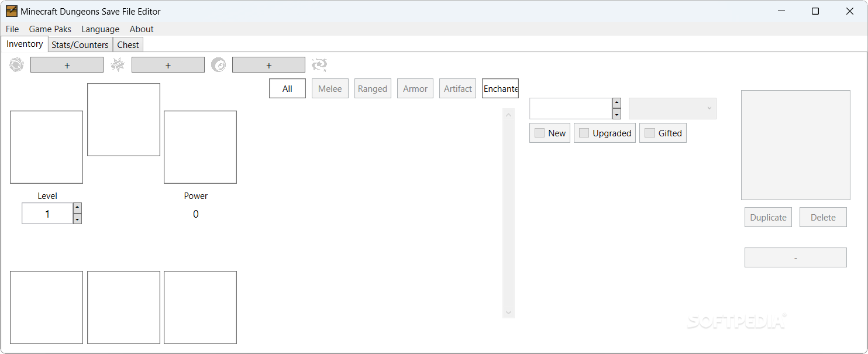The height and width of the screenshot is (354, 868).
Task: Click the emerald currency icon
Action: coord(16,65)
